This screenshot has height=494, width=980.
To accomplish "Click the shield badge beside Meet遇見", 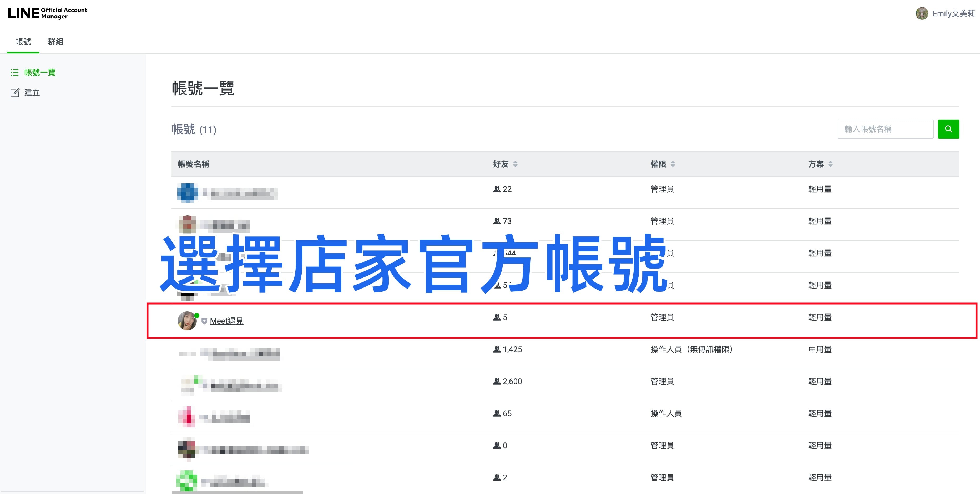I will [x=204, y=321].
